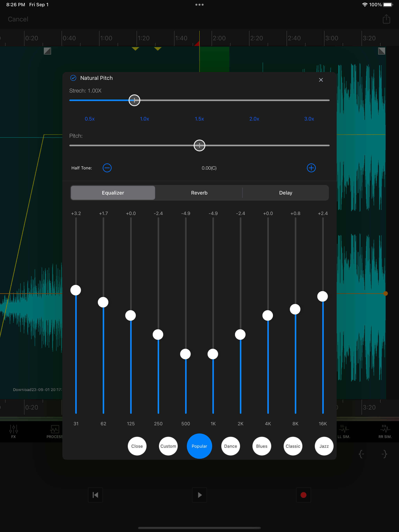
Task: Click the red playhead marker triangle
Action: coord(197,44)
